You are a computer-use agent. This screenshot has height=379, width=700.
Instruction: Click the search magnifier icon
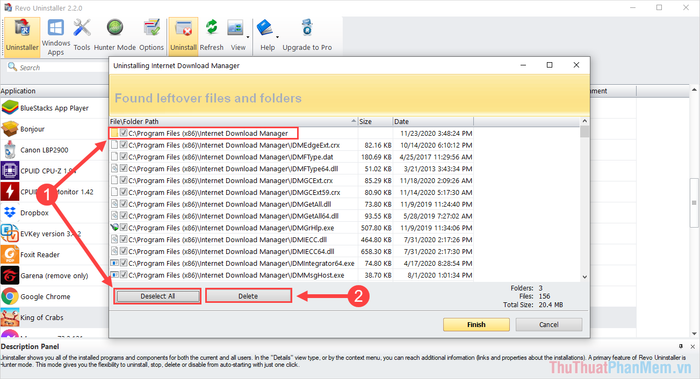tap(12, 67)
